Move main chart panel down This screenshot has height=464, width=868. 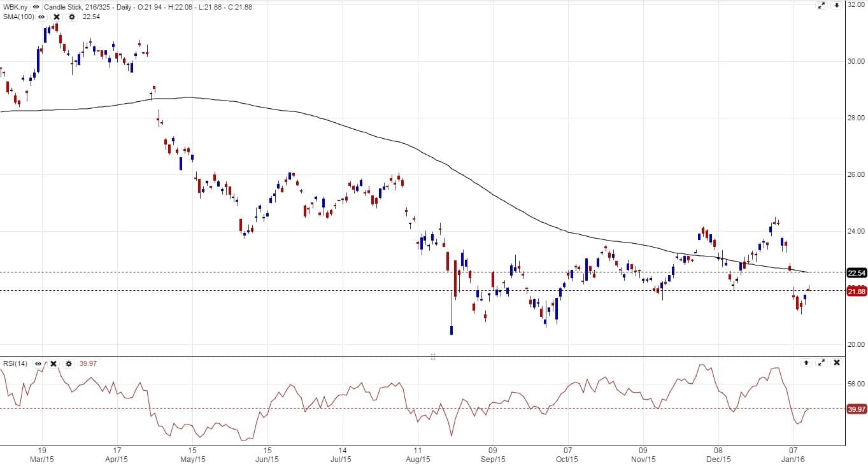pyautogui.click(x=836, y=6)
